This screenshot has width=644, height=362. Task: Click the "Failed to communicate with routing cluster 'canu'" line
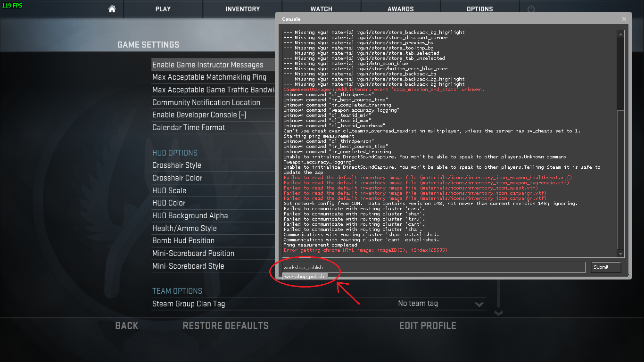pyautogui.click(x=354, y=209)
